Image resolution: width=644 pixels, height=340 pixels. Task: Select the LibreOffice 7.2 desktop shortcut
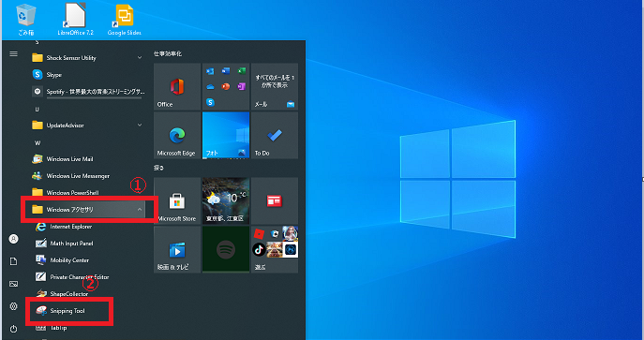[x=76, y=20]
